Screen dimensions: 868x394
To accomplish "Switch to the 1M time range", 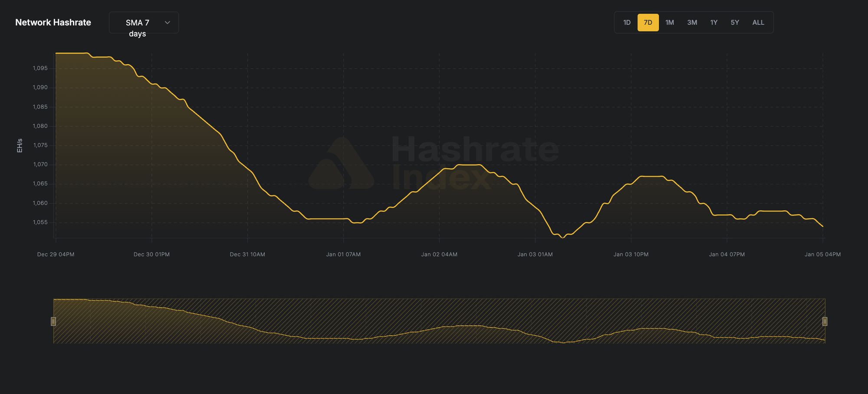I will pyautogui.click(x=670, y=22).
